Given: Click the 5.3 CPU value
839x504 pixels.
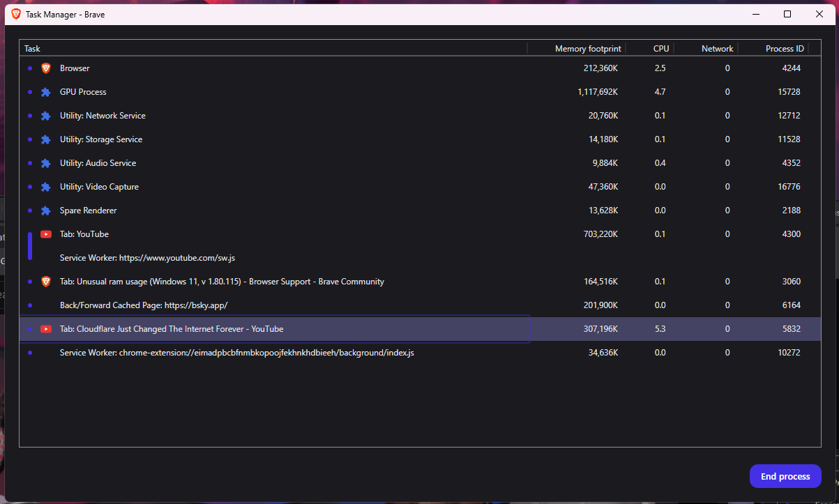Looking at the screenshot, I should tap(660, 329).
